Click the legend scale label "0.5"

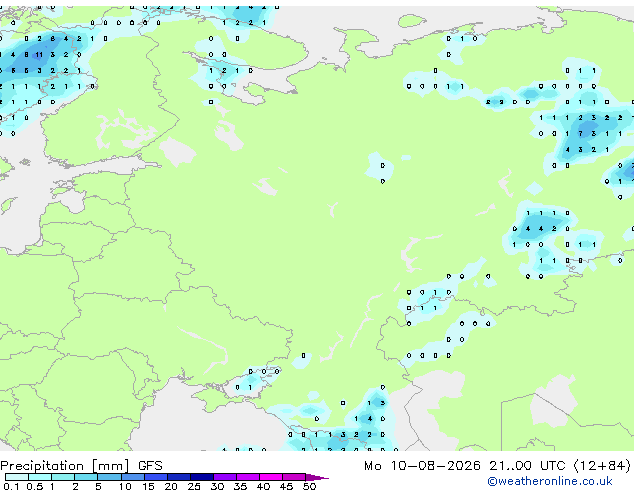[34, 486]
